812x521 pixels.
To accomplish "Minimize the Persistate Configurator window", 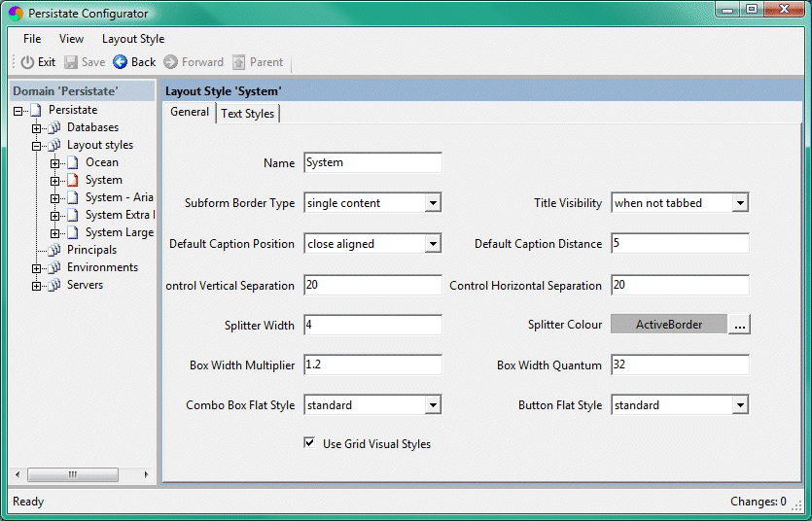I will point(727,10).
